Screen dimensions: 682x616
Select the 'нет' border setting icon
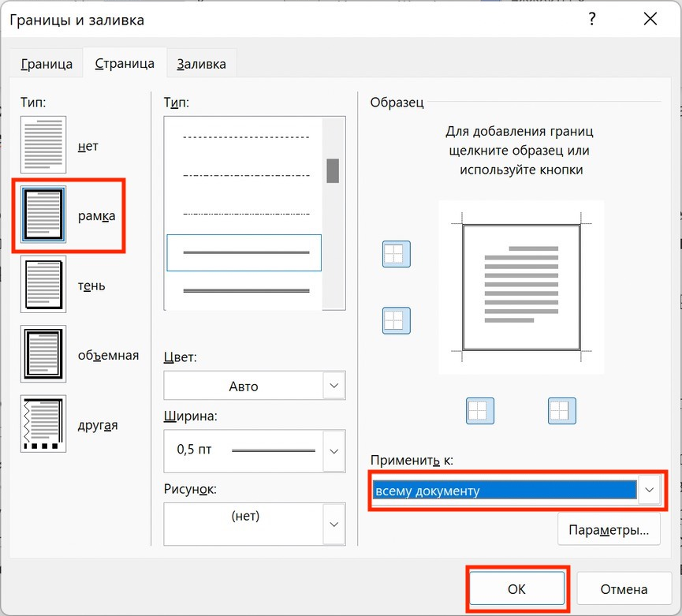coord(43,144)
